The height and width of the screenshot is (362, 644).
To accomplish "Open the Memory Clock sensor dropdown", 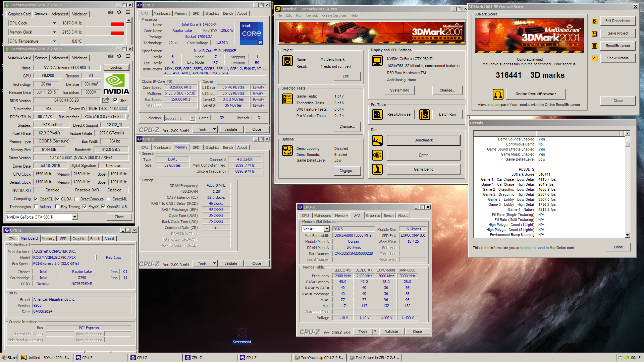I will [54, 32].
